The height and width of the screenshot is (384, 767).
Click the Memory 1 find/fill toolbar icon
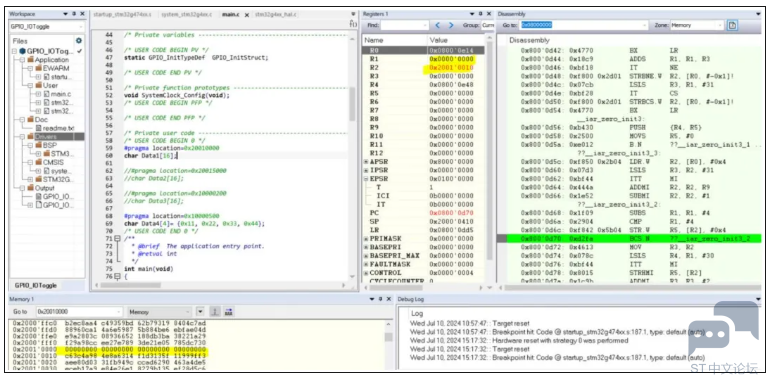pos(228,312)
